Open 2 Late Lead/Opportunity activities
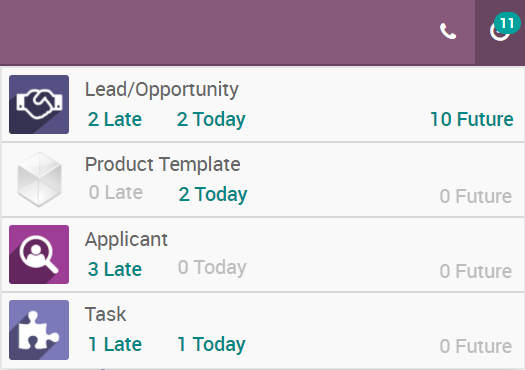Screen dimensions: 525x370 click(115, 119)
